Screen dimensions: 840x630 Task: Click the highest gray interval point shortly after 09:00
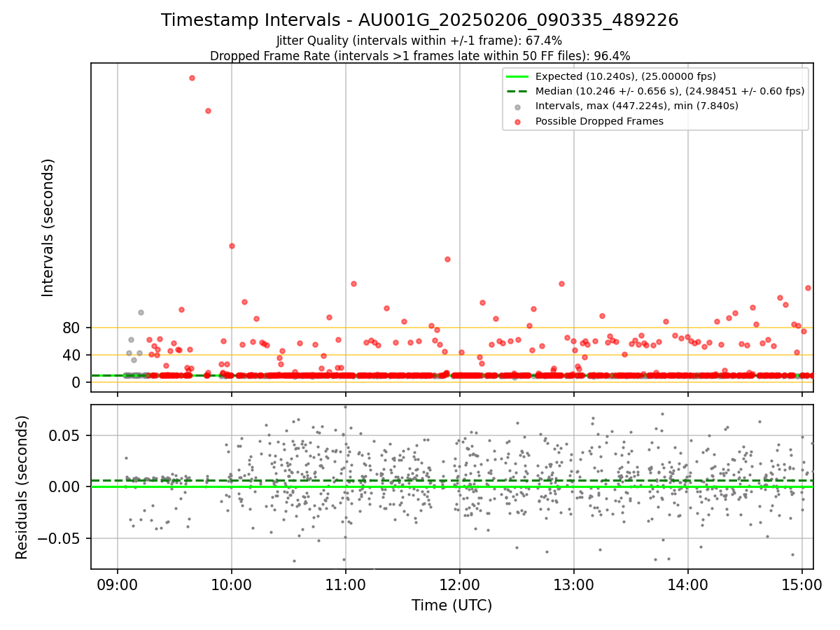tap(141, 312)
